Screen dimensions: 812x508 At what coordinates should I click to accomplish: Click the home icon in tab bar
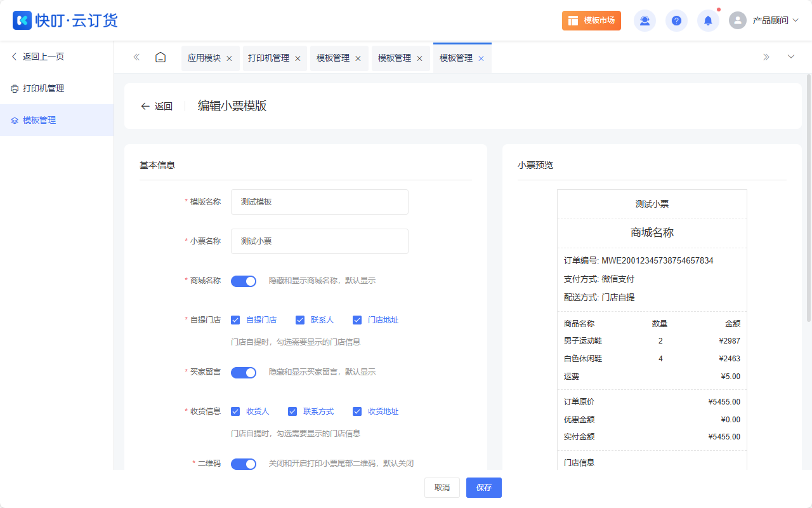pos(160,57)
